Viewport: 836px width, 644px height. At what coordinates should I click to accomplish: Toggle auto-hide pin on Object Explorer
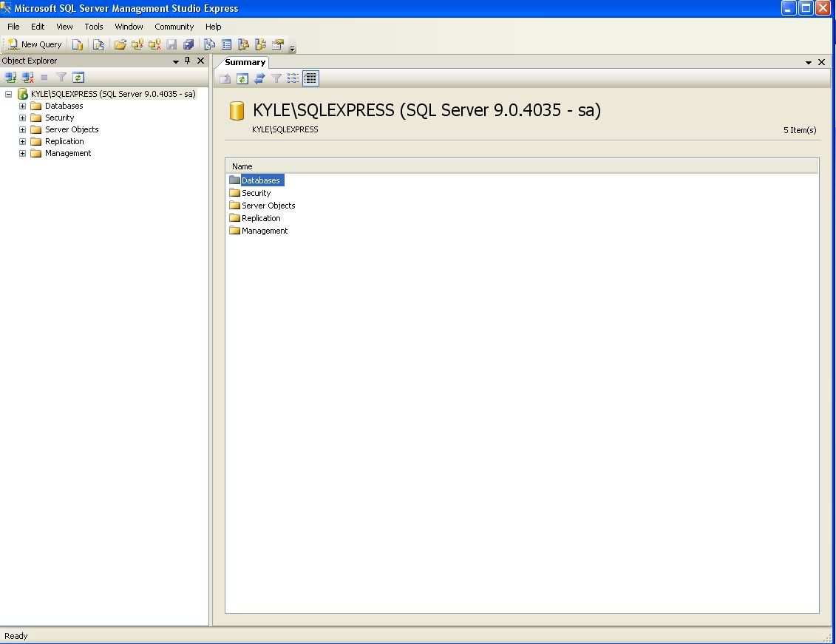(188, 61)
